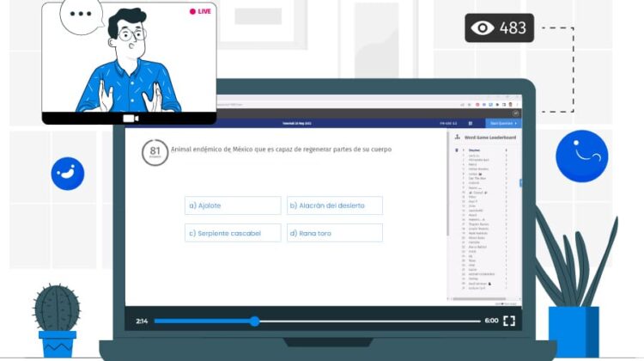Click the podium icon beside Word Game Leaderboard
Image resolution: width=644 pixels, height=361 pixels.
tap(456, 137)
